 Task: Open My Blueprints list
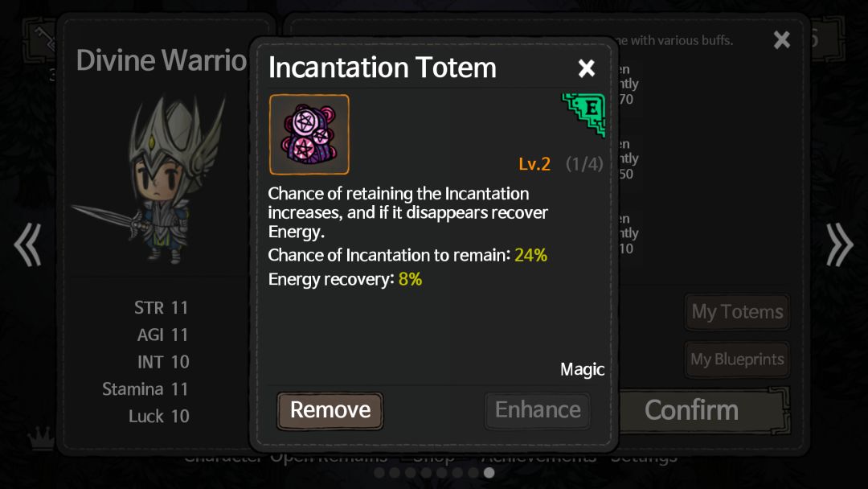(x=737, y=360)
